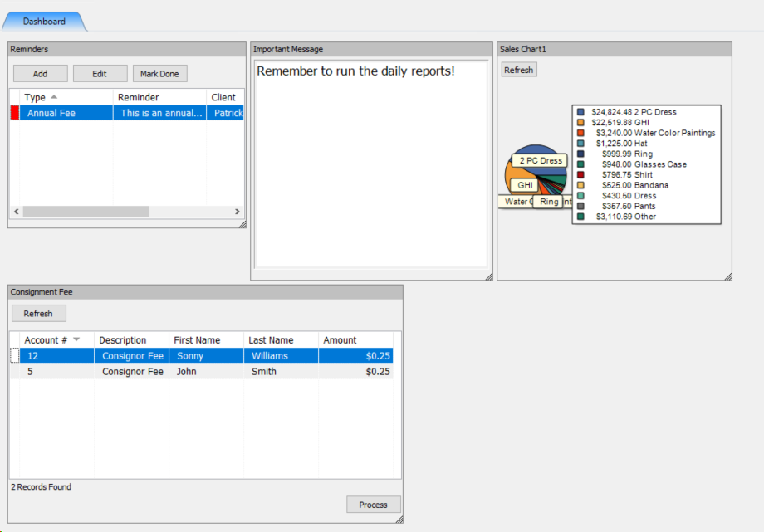
Task: Click the Sonny first name cell
Action: pyautogui.click(x=206, y=356)
